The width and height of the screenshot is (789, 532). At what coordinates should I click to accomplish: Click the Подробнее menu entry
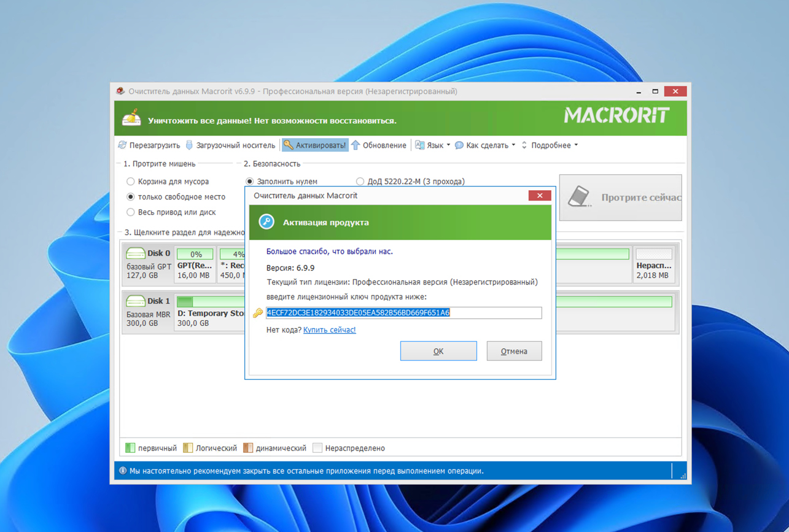(x=551, y=145)
